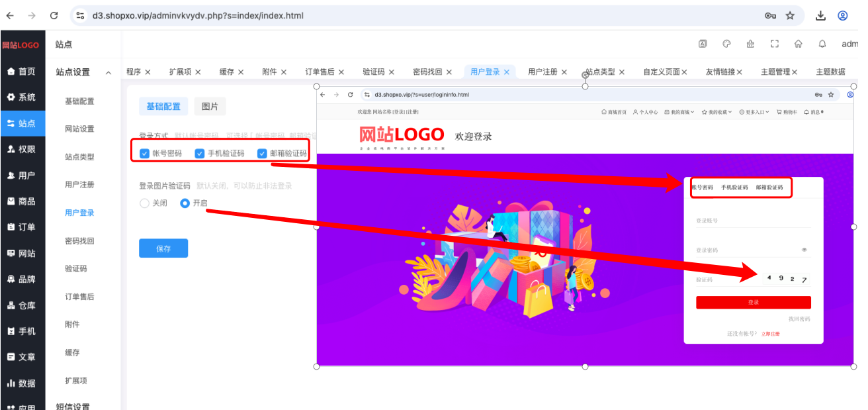Select the 开启 radio for login image captcha

185,203
